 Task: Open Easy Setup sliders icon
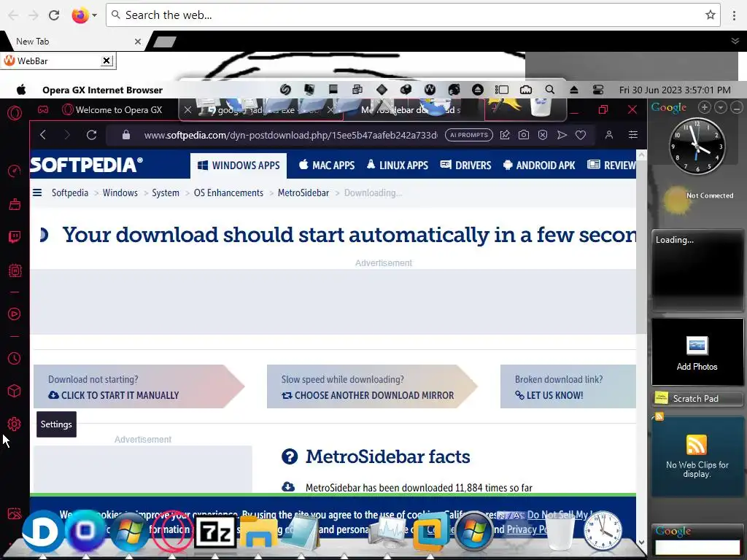[632, 135]
